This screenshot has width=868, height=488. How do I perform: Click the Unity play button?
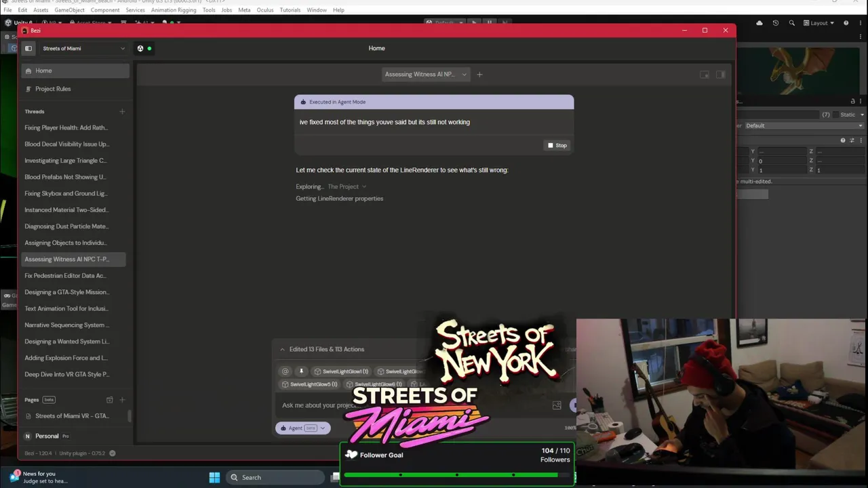(474, 23)
